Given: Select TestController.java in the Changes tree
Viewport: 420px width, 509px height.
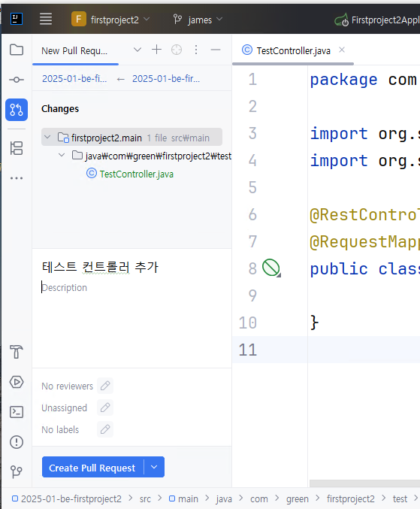Looking at the screenshot, I should 136,174.
